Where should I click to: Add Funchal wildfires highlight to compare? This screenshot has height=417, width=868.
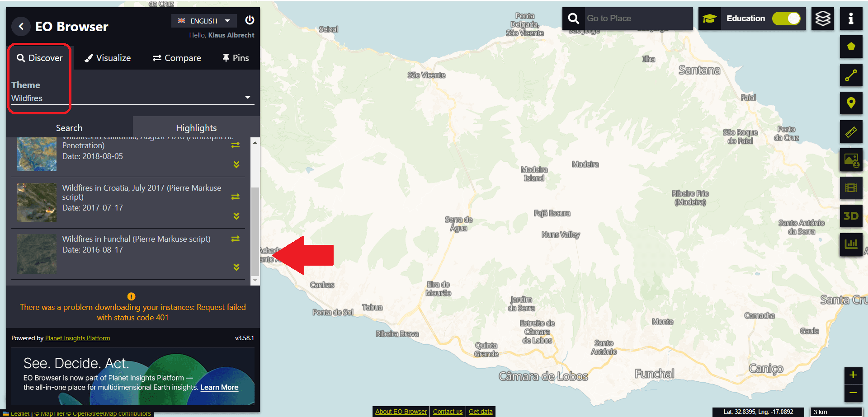[236, 239]
